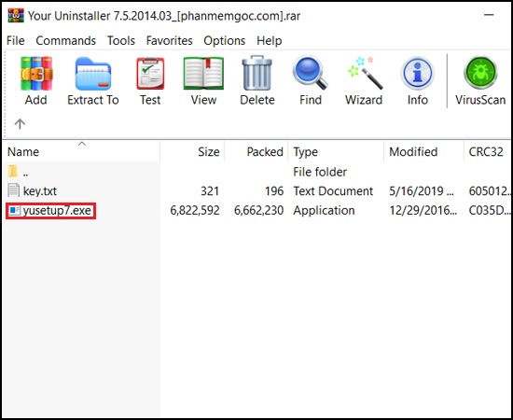
Task: Click packed value 196 of key.txt
Action: tap(274, 190)
